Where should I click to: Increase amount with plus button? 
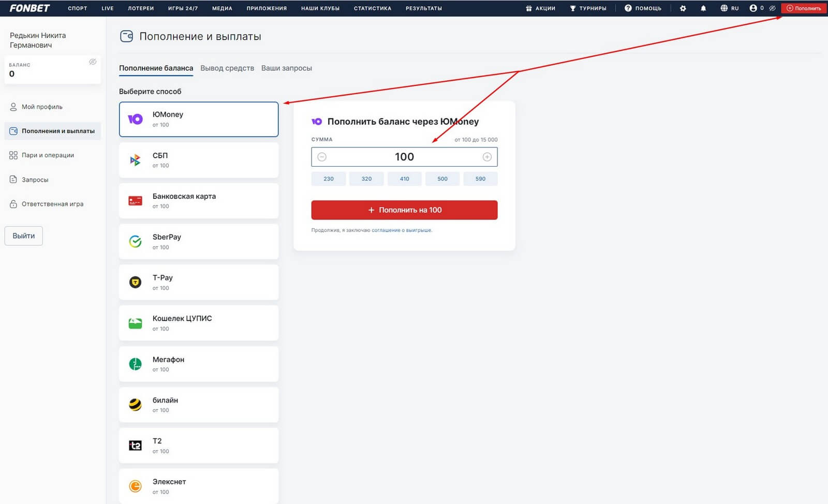click(487, 157)
